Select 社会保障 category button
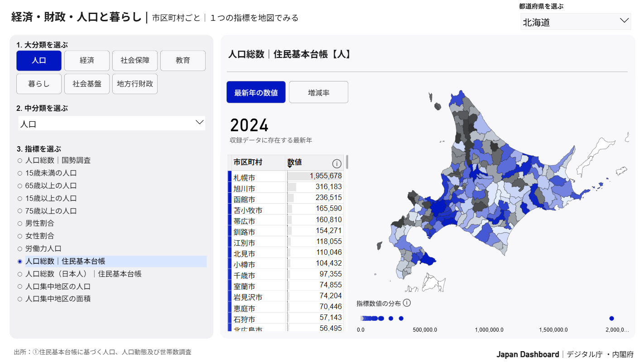 [x=135, y=61]
